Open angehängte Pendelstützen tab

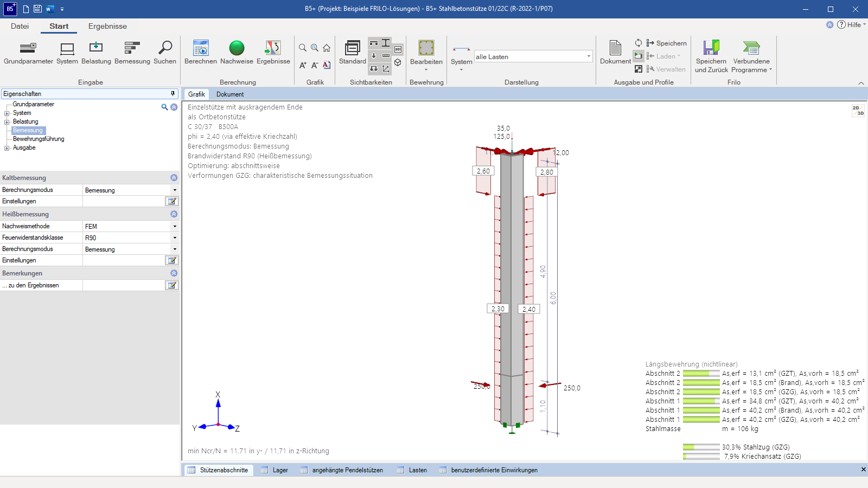pos(342,470)
